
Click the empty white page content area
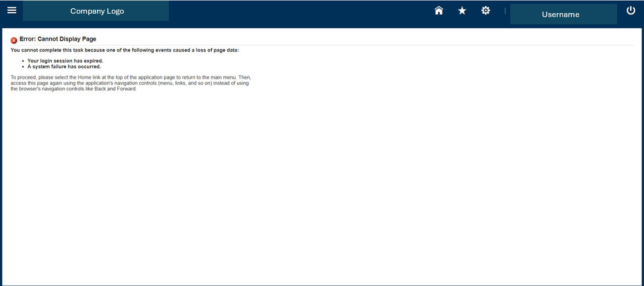322,185
